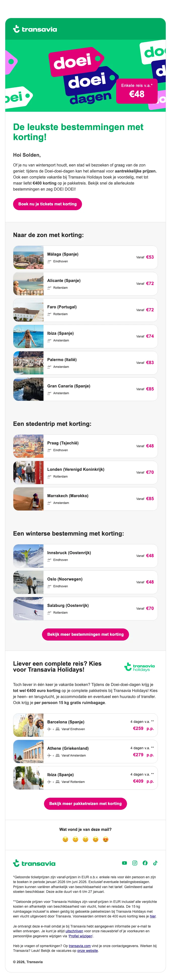Click 'Boek nu je tickets met korting' button
Screen dimensions: 171x980
(47, 204)
